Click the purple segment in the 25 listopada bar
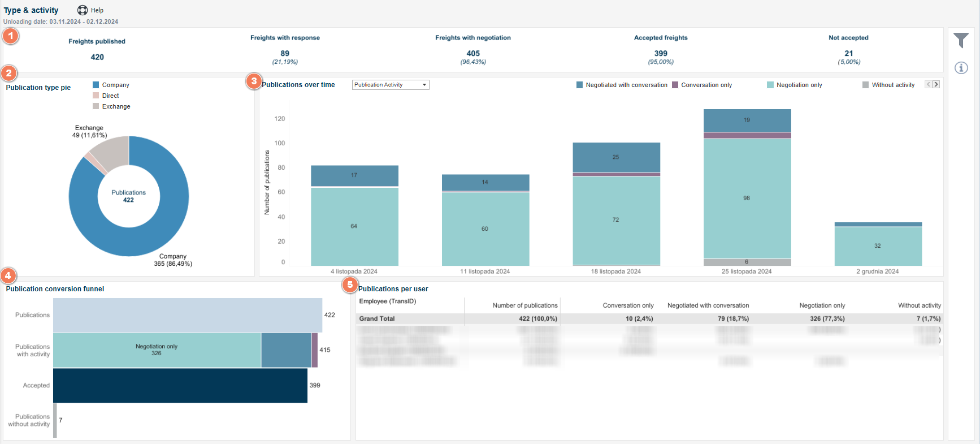The image size is (980, 444). click(x=747, y=135)
